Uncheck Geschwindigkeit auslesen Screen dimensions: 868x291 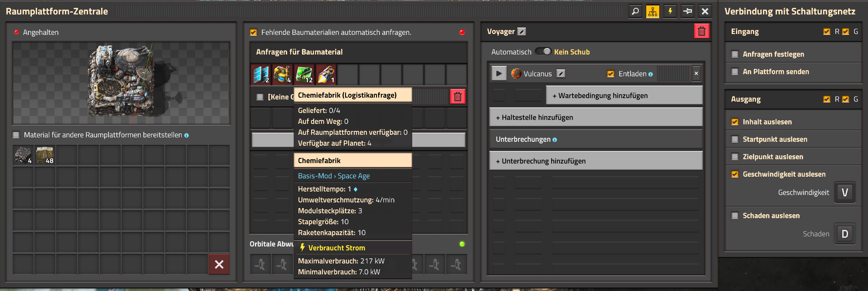coord(735,174)
